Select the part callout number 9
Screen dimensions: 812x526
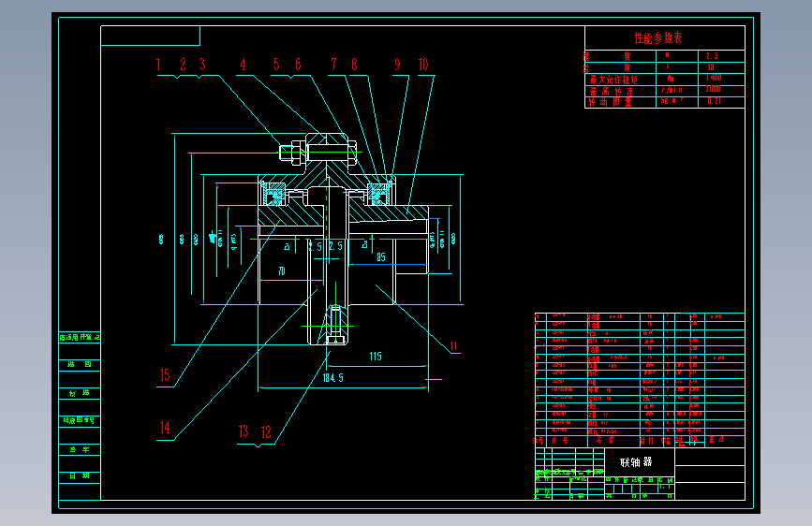[x=397, y=65]
